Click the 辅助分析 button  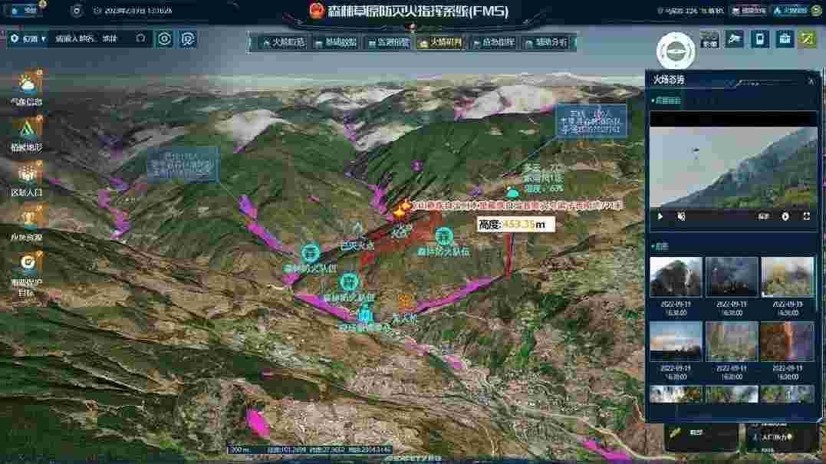tap(545, 43)
